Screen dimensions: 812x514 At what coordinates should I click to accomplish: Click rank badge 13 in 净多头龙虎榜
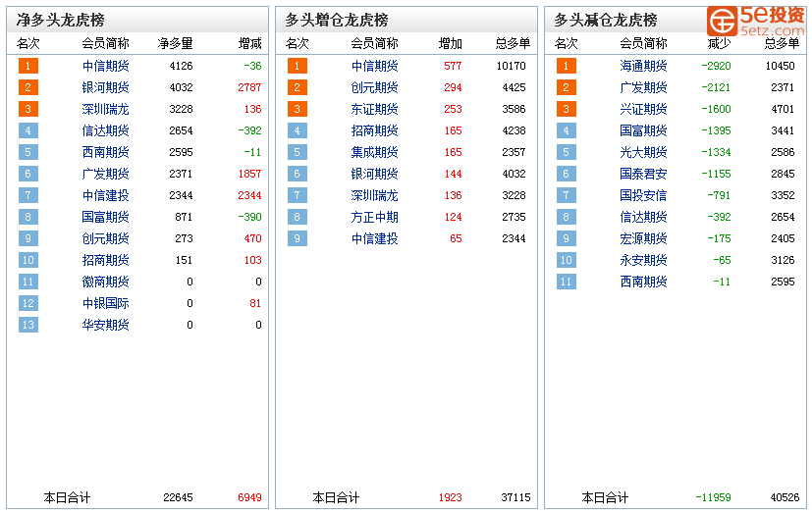[x=28, y=325]
